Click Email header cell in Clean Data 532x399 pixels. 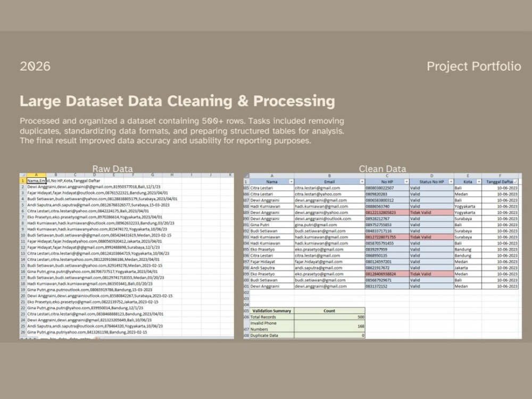(329, 182)
